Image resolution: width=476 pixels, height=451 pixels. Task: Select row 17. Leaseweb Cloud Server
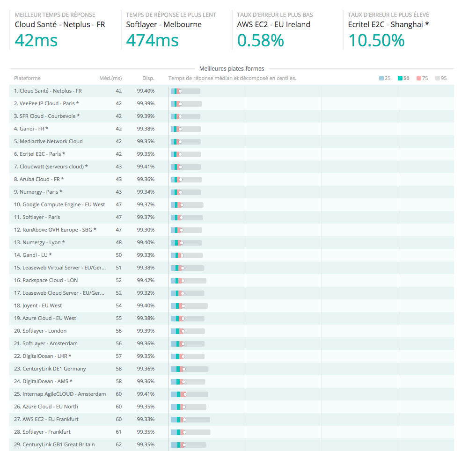point(232,293)
